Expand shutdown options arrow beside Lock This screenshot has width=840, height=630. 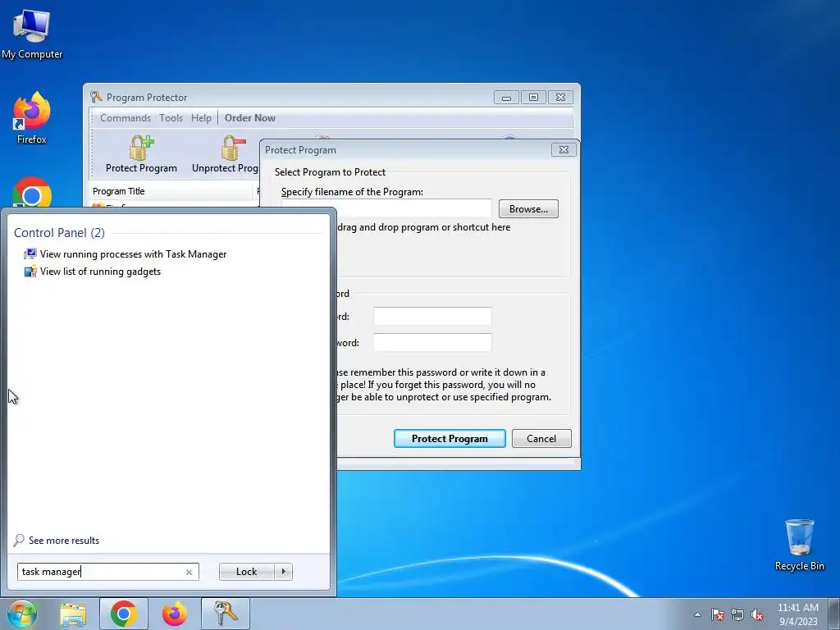click(283, 572)
